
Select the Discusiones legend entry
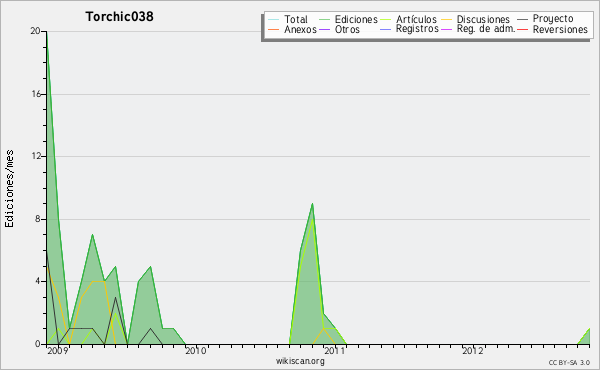[483, 19]
